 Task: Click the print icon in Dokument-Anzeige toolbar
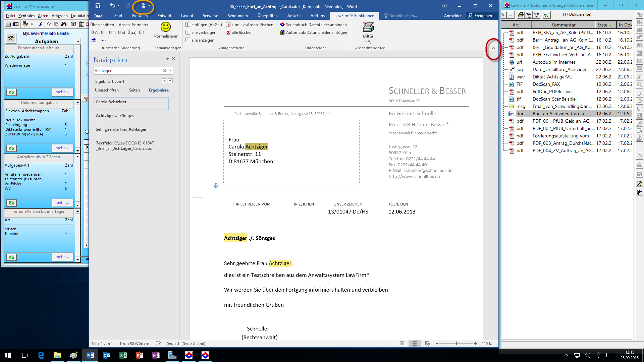pos(521,15)
